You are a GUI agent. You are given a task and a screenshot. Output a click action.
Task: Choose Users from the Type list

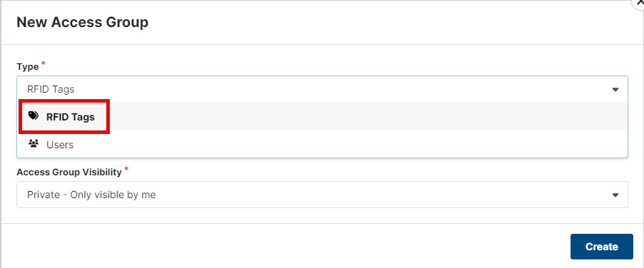pos(60,145)
